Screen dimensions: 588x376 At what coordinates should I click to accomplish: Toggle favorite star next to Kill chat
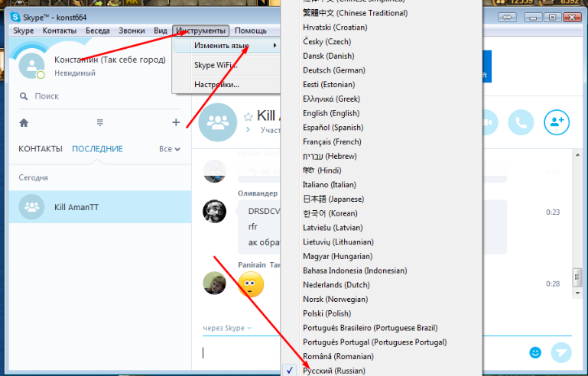[249, 117]
